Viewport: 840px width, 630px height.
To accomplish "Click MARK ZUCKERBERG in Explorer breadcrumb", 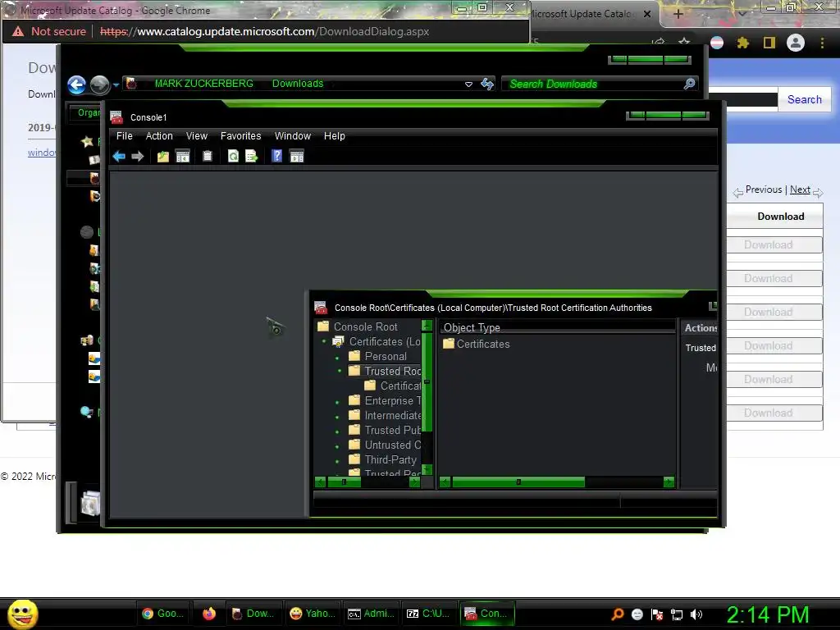I will tap(203, 84).
